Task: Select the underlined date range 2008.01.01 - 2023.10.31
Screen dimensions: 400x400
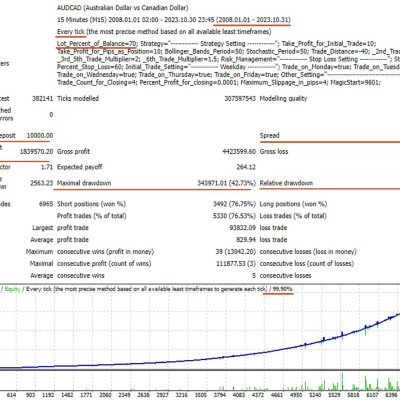Action: coord(253,20)
